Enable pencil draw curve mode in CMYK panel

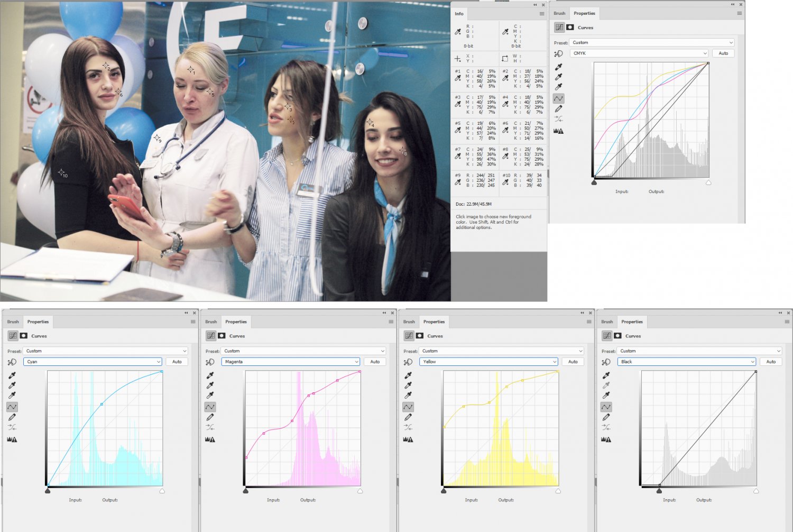coord(558,109)
